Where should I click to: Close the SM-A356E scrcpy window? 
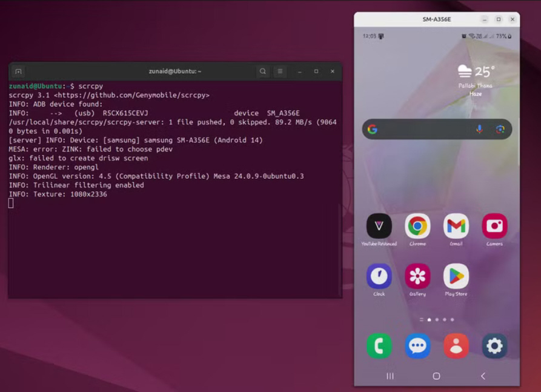[513, 19]
